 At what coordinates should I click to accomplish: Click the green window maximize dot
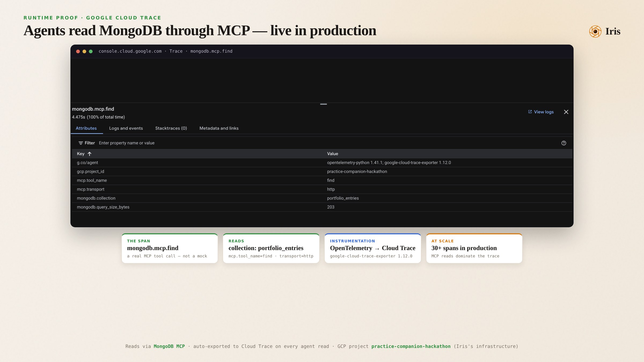pyautogui.click(x=91, y=51)
